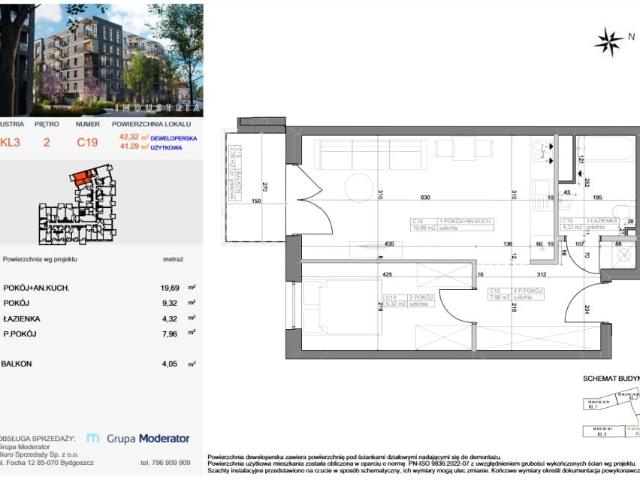Click the bed in the bedroom plan
This screenshot has width=640, height=480.
point(334,306)
